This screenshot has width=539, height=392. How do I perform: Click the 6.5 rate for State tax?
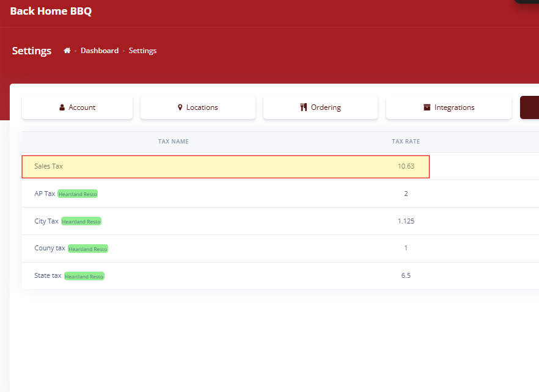[406, 275]
